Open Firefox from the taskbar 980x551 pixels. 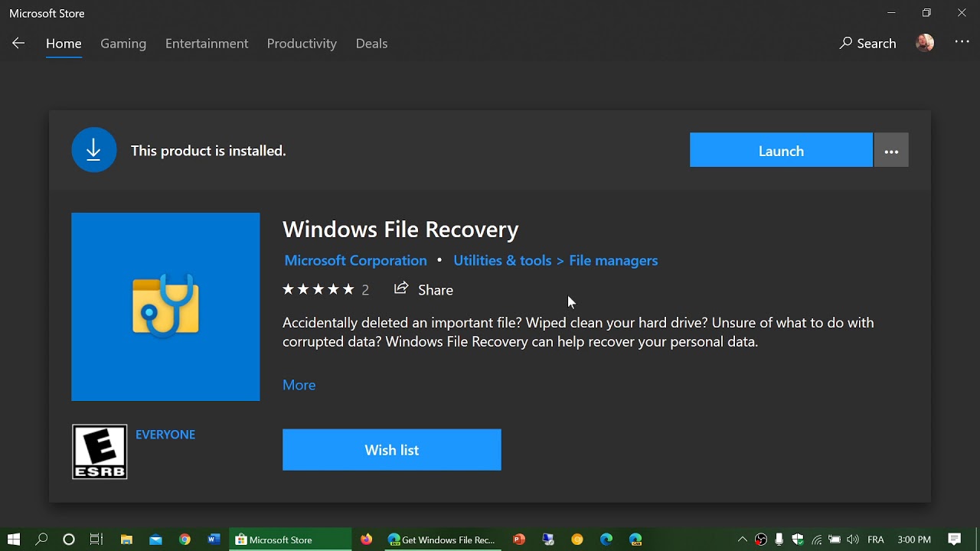pos(367,540)
